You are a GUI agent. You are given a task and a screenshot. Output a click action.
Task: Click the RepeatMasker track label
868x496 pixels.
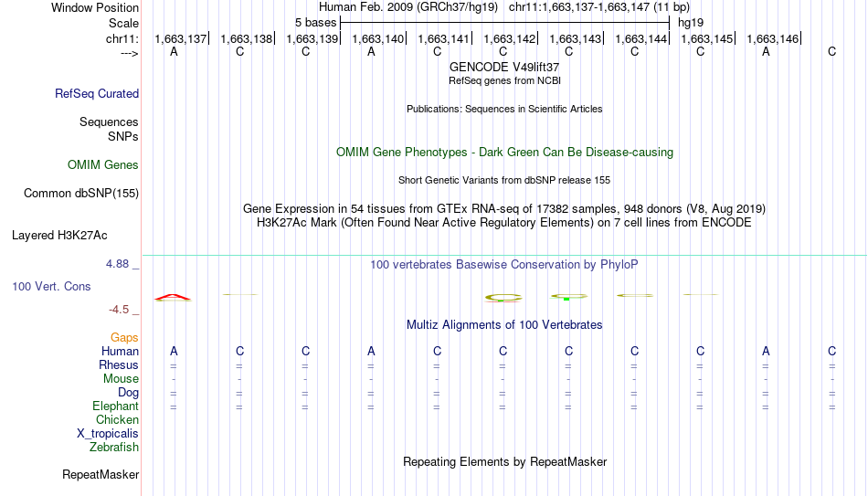pyautogui.click(x=101, y=474)
